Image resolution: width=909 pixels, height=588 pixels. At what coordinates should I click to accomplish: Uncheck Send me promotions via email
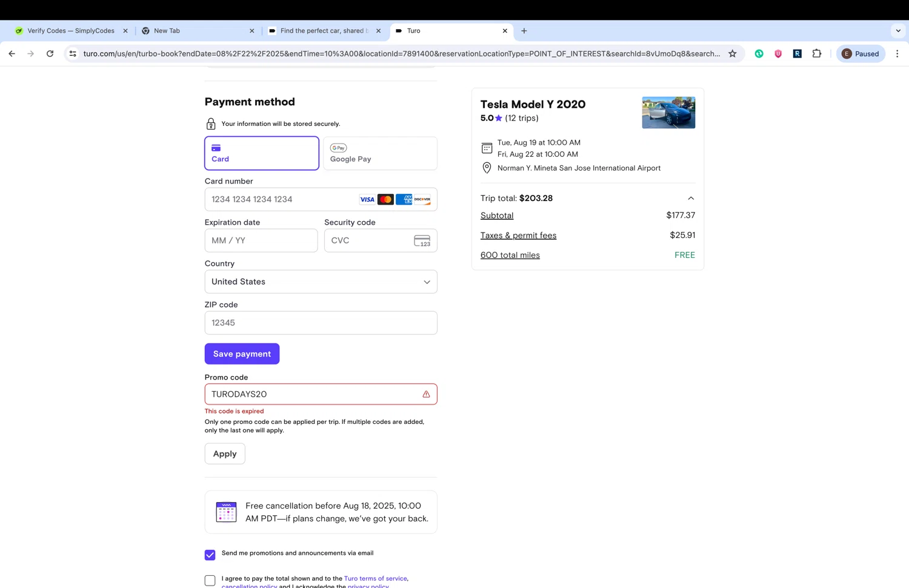210,555
